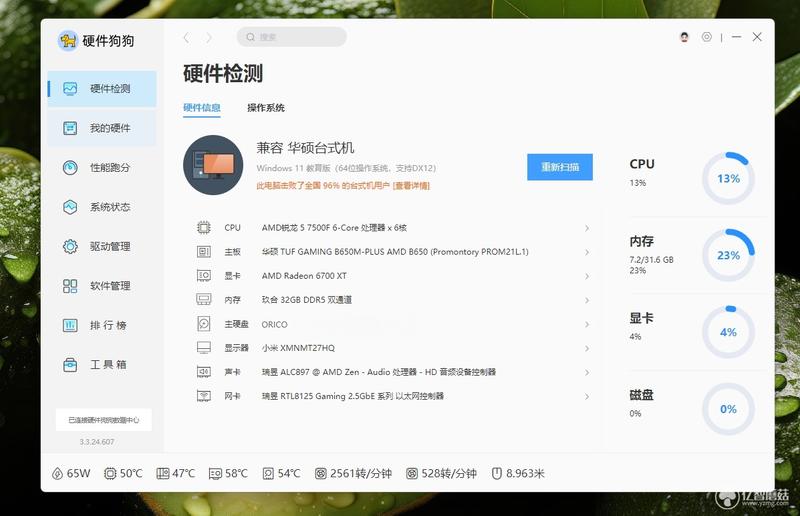Click the motherboard icon beside 主板

pos(204,252)
